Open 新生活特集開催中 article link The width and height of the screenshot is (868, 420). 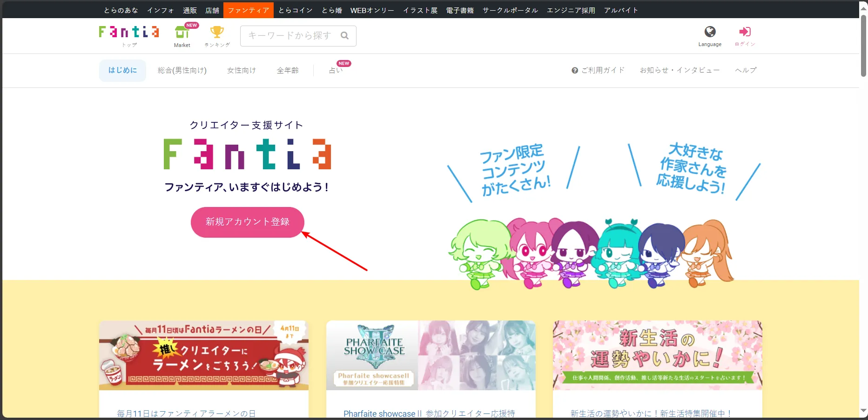[651, 413]
